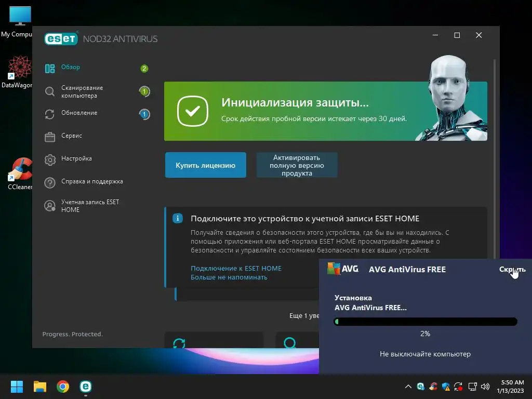The height and width of the screenshot is (399, 532).
Task: Show hidden tray icons chevron
Action: coord(408,387)
